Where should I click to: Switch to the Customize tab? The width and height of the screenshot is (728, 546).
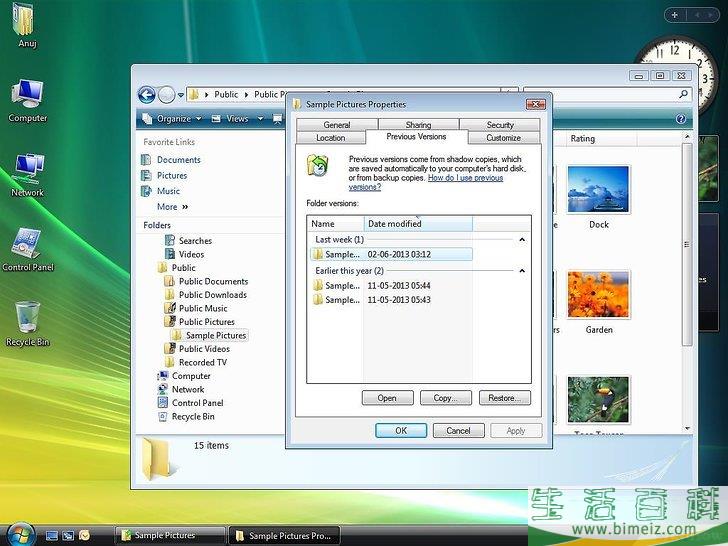(504, 137)
